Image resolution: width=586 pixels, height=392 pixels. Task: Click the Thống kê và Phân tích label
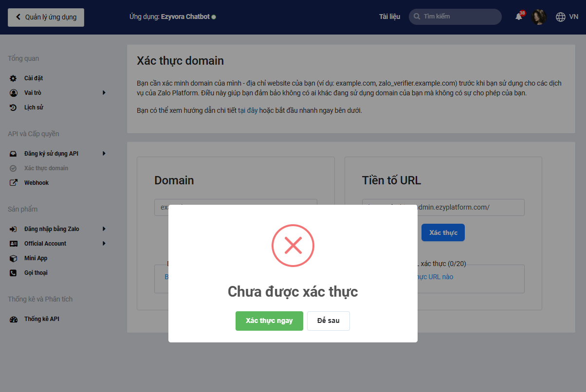click(x=40, y=300)
